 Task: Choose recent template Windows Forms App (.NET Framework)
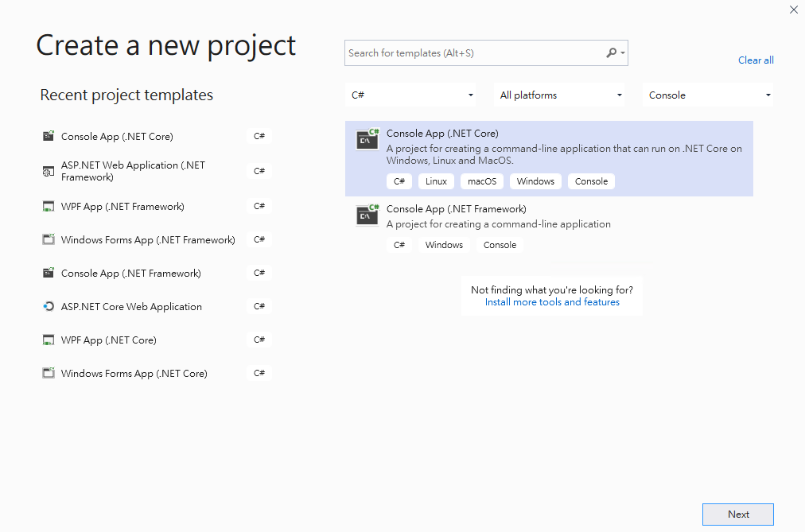click(157, 239)
